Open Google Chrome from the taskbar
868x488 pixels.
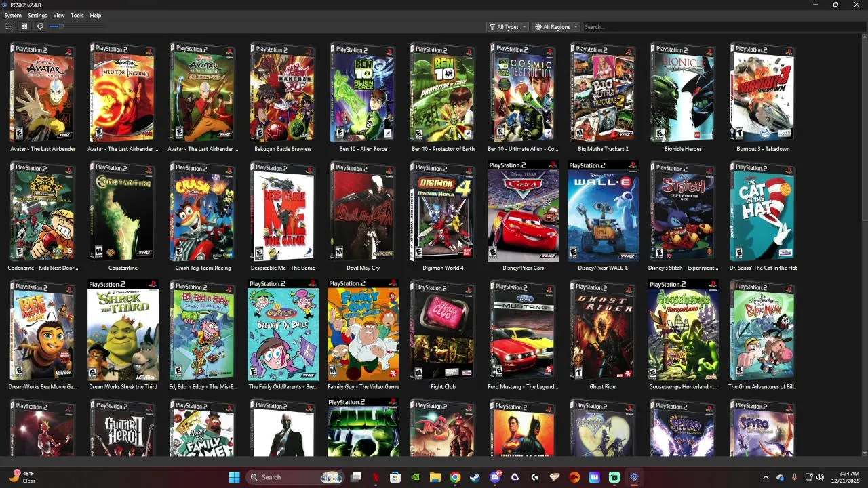[455, 477]
